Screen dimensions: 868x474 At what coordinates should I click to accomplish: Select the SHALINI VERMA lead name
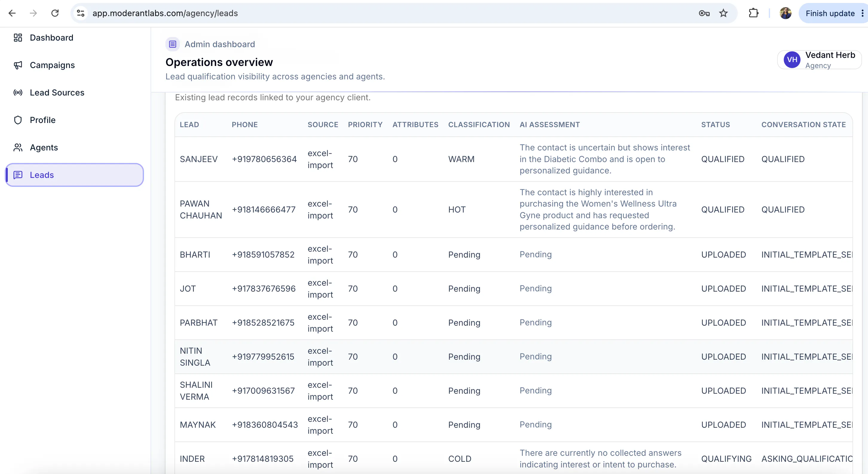pos(196,390)
